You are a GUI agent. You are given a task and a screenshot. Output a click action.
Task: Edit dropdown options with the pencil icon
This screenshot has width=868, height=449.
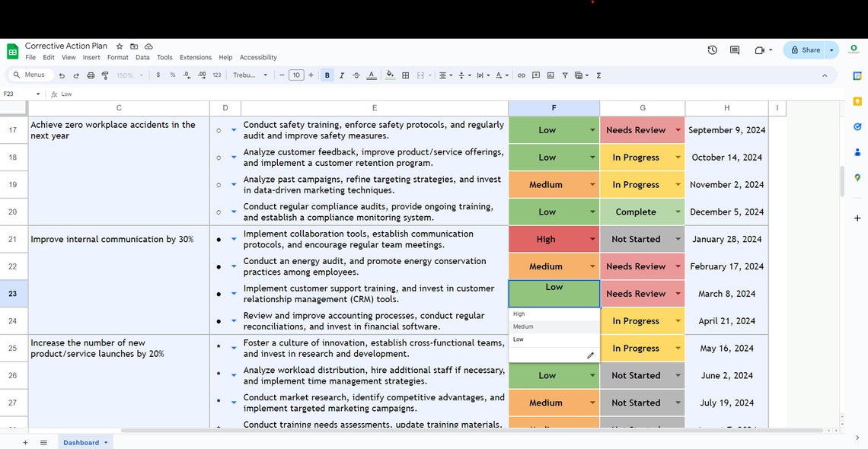click(591, 355)
